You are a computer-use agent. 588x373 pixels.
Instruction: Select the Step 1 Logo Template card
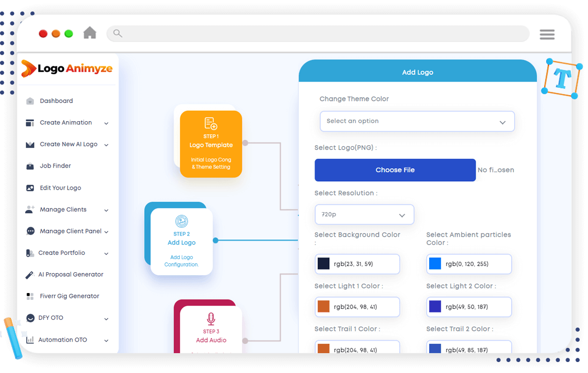pyautogui.click(x=211, y=144)
